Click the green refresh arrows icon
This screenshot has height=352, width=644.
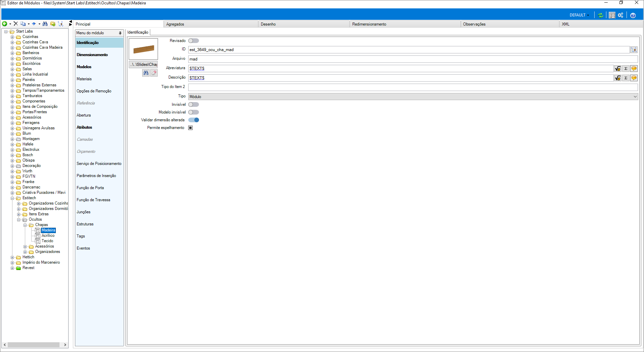pyautogui.click(x=601, y=15)
